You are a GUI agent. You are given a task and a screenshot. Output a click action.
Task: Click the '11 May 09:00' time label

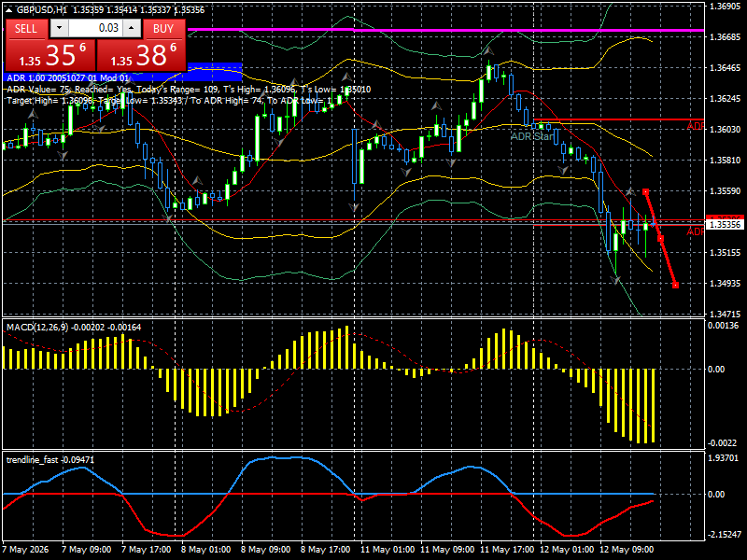click(x=447, y=549)
